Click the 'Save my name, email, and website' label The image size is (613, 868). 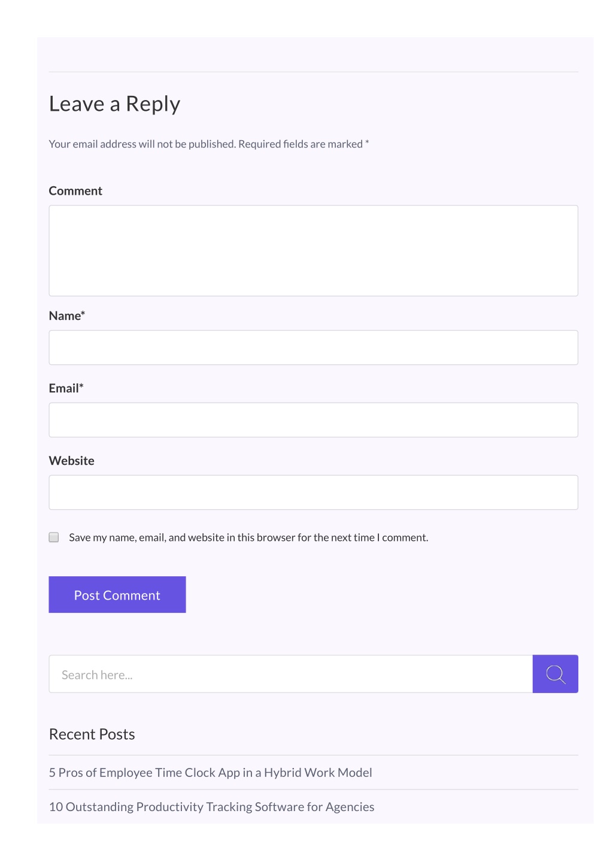coord(248,537)
